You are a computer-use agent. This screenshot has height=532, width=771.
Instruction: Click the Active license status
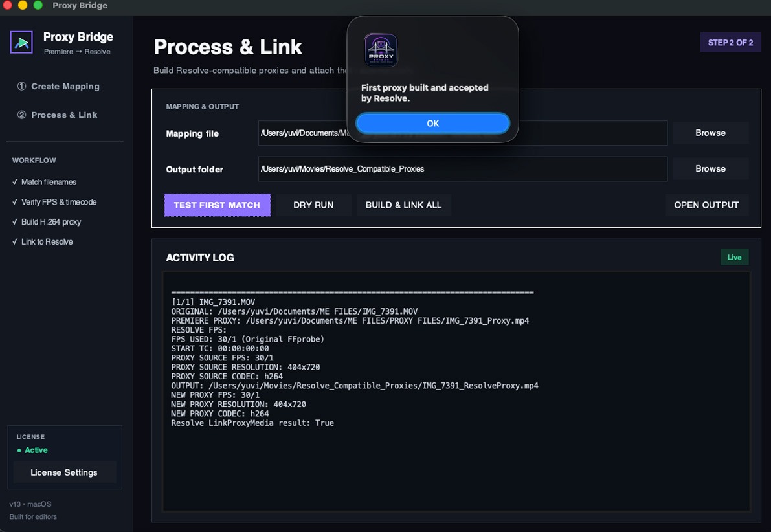32,450
